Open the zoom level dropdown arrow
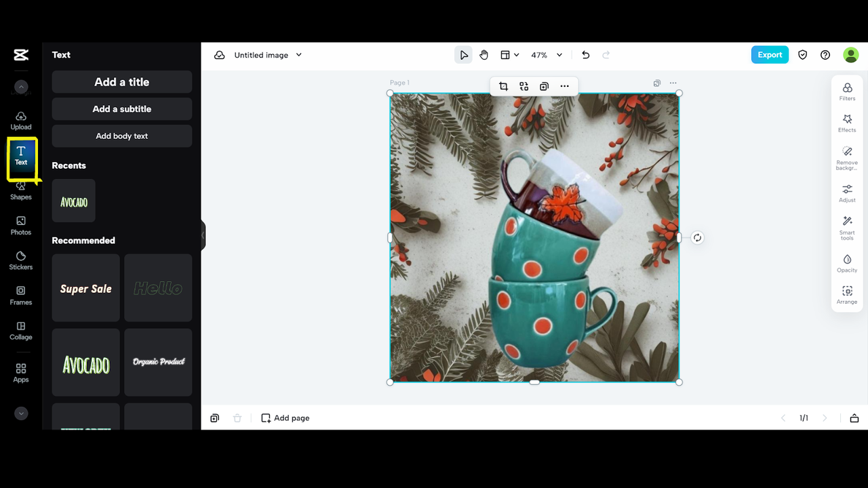Viewport: 868px width, 488px height. (559, 55)
